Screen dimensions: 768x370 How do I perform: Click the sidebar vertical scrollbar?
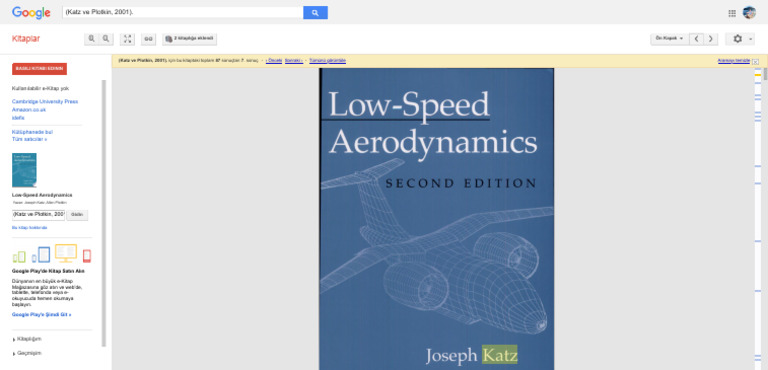104,213
